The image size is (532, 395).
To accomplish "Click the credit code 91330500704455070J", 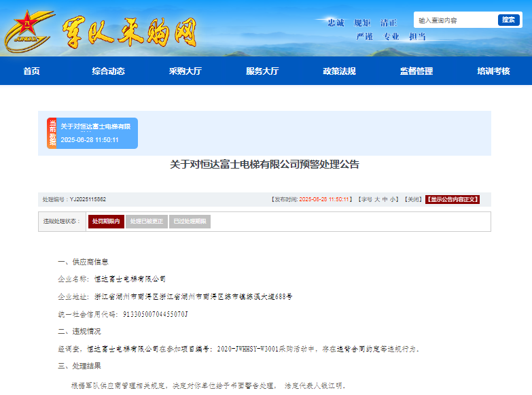I will coord(156,314).
